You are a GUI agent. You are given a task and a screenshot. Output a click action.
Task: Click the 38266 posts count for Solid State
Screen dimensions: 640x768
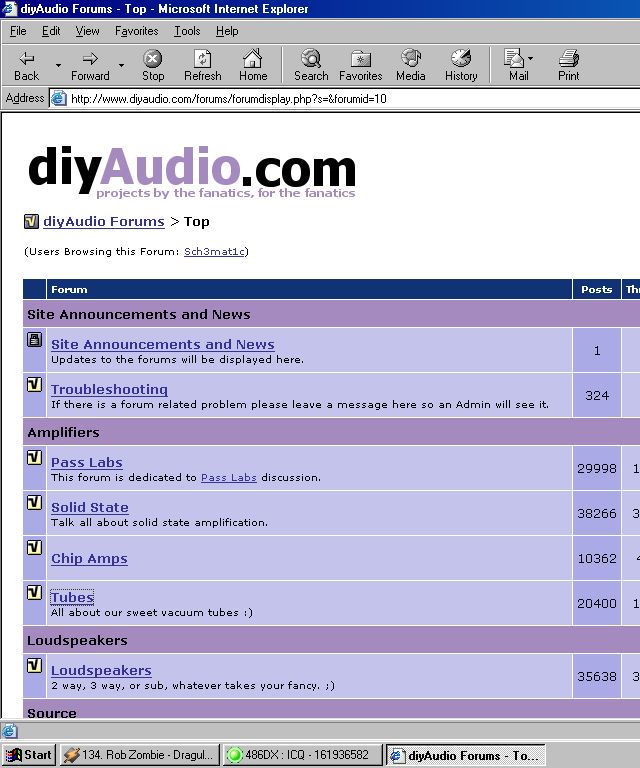click(596, 513)
